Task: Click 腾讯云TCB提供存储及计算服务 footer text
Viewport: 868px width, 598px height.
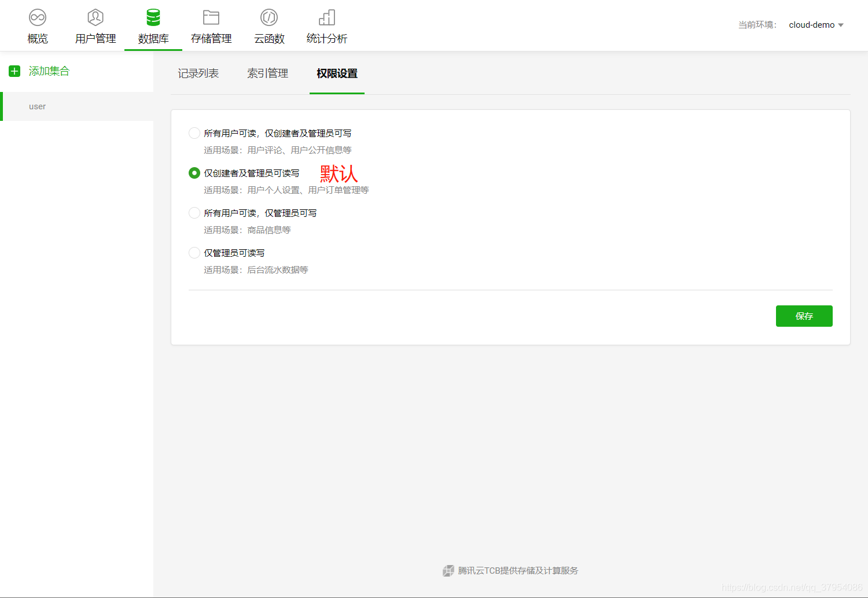Action: [518, 571]
